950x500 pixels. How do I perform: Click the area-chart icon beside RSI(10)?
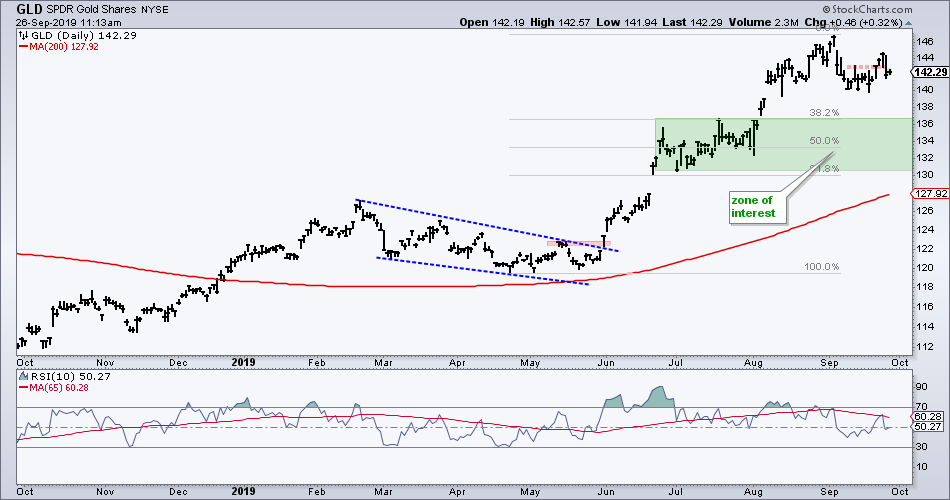click(x=24, y=376)
